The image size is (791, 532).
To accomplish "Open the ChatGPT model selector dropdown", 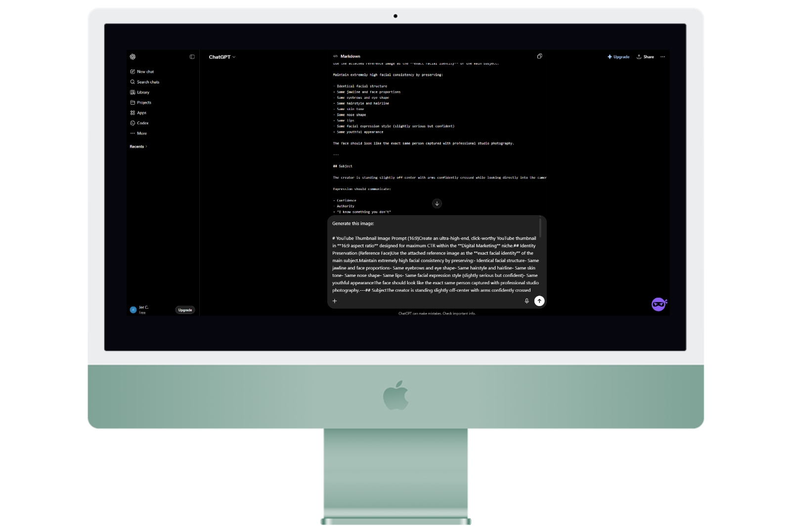I will (x=222, y=57).
